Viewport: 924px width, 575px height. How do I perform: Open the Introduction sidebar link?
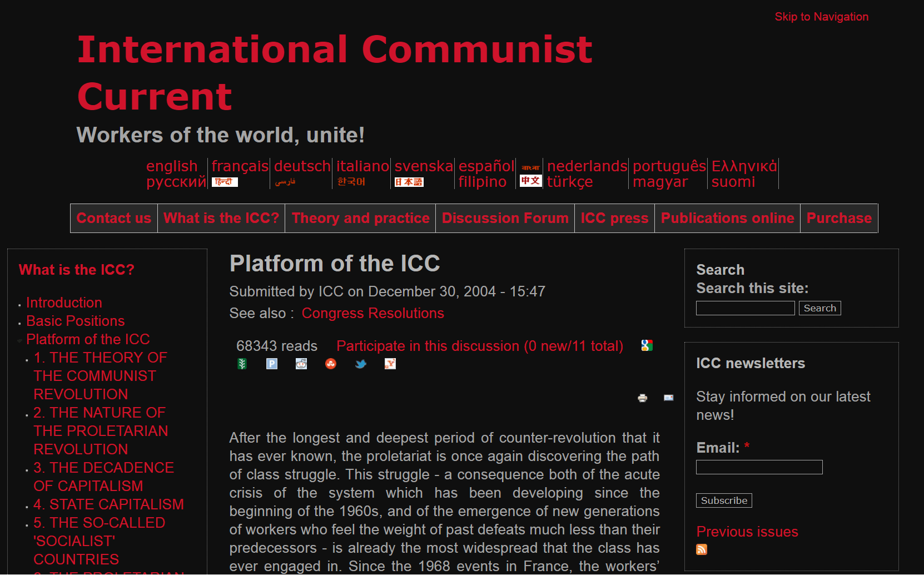coord(64,303)
